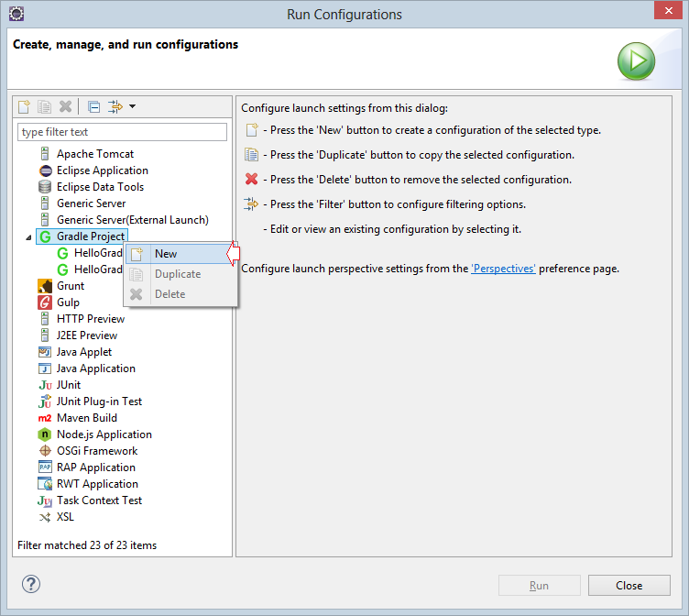The image size is (689, 616).
Task: Select the first HelloGrad Gradle configuration
Action: click(98, 253)
